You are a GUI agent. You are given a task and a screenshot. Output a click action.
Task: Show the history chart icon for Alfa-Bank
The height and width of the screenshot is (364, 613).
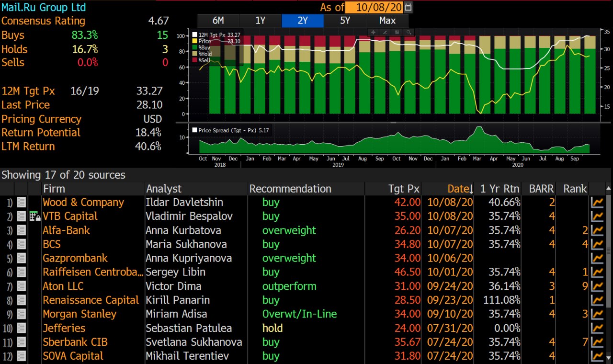[x=597, y=230]
